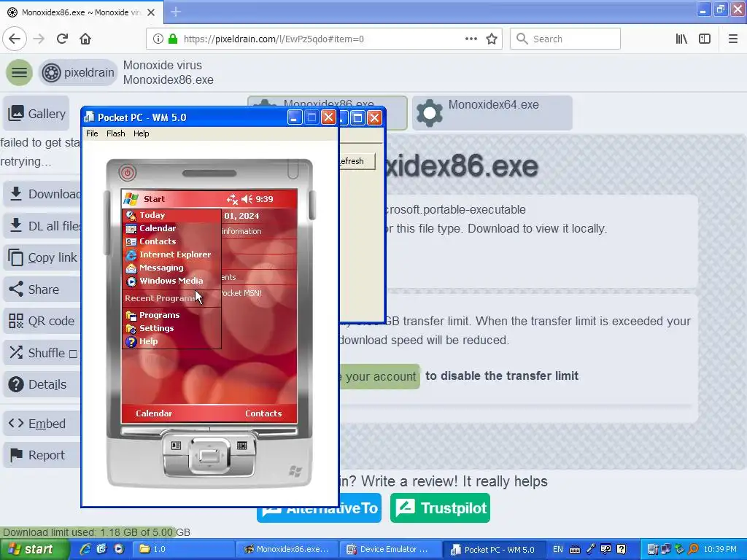Click DL all files button

(43, 226)
